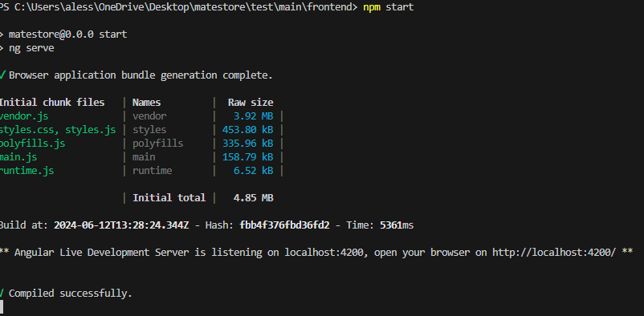Click 'Browser application bundle generation complete.' message

(141, 75)
